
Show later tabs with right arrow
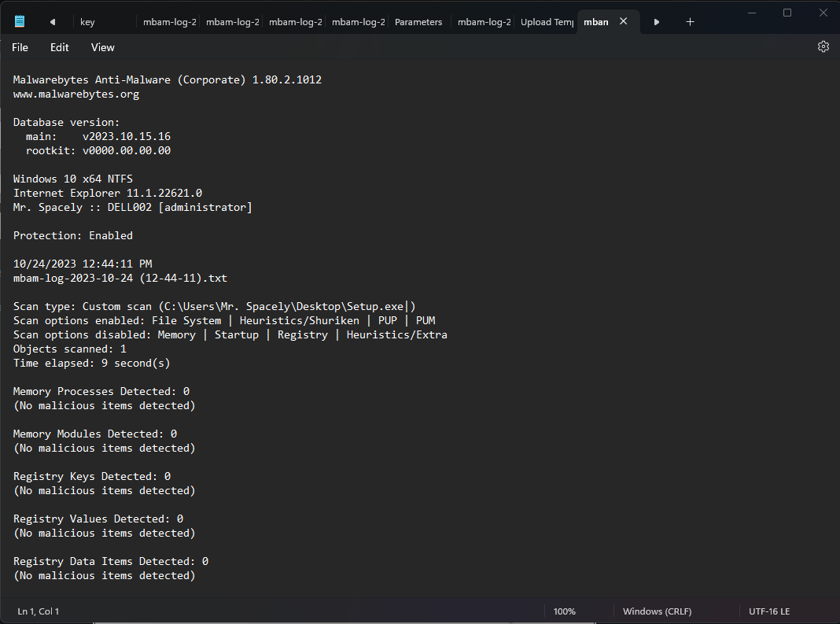pyautogui.click(x=656, y=22)
